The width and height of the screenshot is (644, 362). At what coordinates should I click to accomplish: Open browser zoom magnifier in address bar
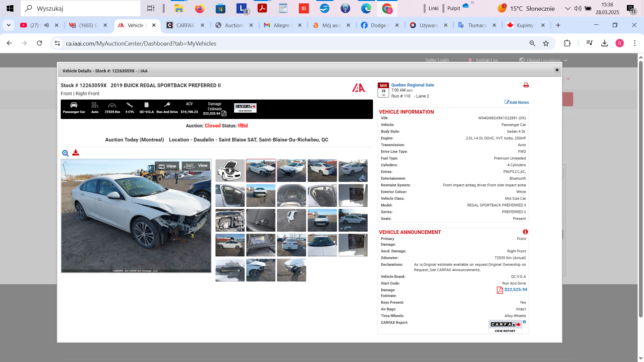[532, 43]
